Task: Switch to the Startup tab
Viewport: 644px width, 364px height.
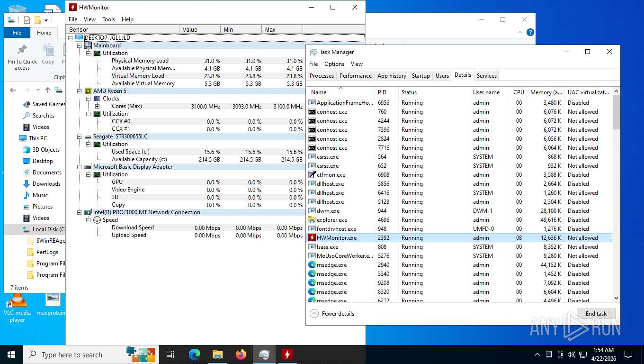Action: [421, 76]
